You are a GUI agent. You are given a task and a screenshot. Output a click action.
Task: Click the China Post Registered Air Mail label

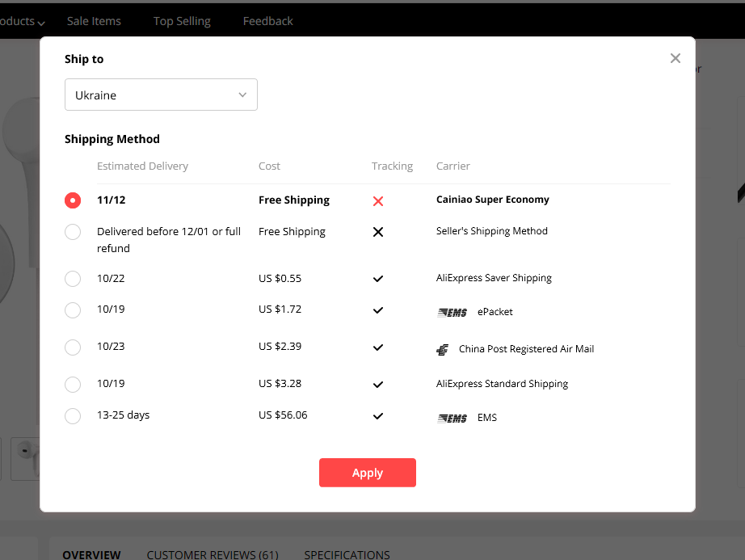[527, 349]
